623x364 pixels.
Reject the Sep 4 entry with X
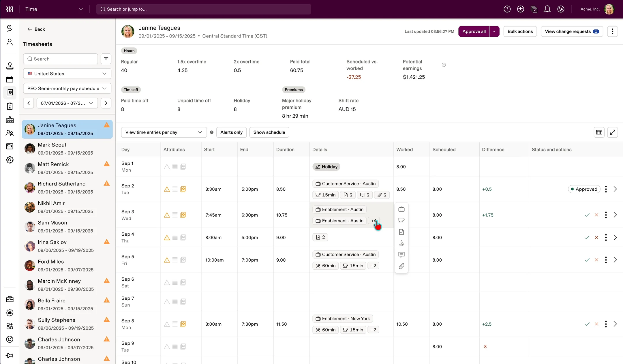click(x=596, y=238)
